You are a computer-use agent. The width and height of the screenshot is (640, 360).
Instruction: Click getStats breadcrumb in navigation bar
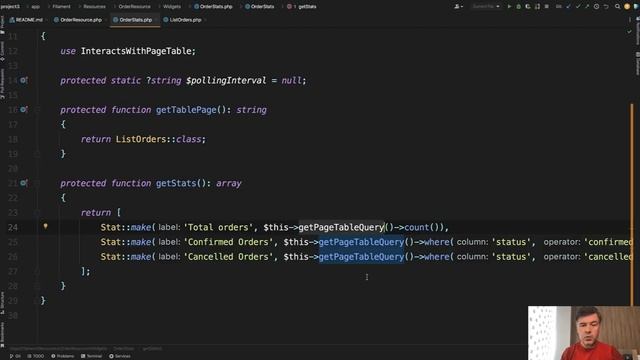coord(302,7)
